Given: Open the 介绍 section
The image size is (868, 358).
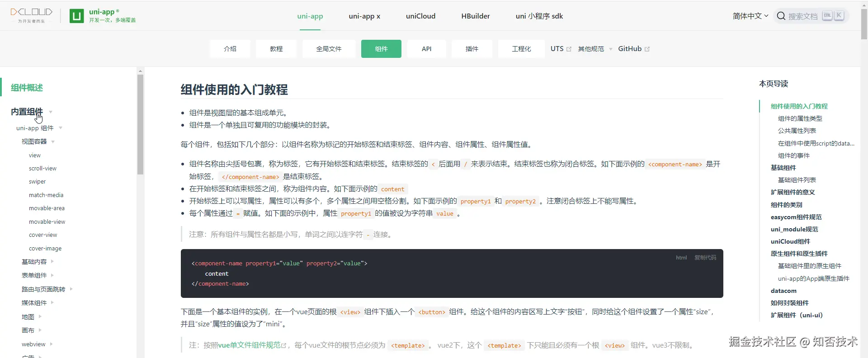Looking at the screenshot, I should tap(230, 49).
